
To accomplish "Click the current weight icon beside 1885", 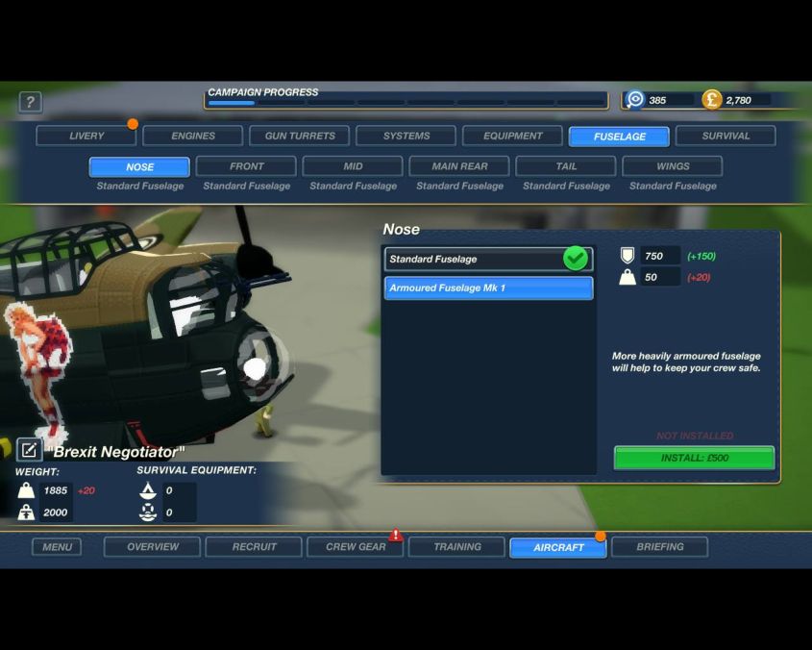I will [26, 490].
